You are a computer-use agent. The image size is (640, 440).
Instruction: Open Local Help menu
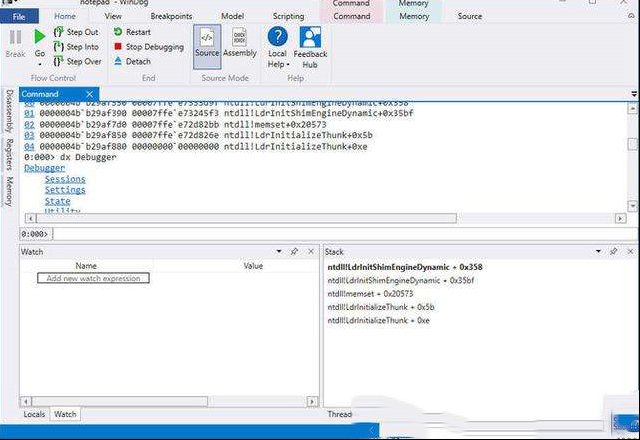(278, 48)
